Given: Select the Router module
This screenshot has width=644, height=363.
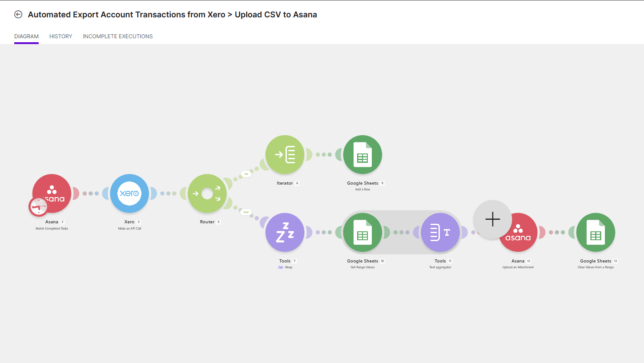Looking at the screenshot, I should point(207,194).
